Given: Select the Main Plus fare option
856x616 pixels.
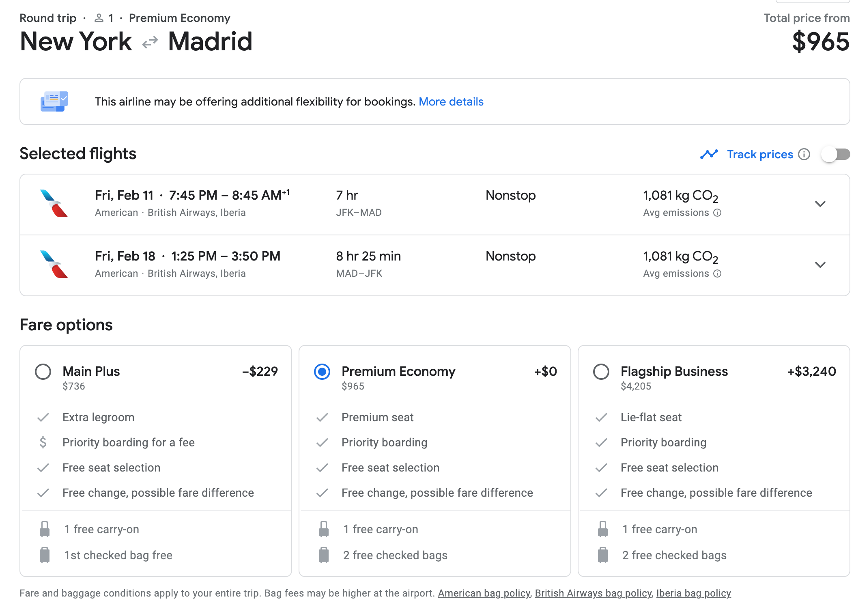Looking at the screenshot, I should pyautogui.click(x=43, y=372).
